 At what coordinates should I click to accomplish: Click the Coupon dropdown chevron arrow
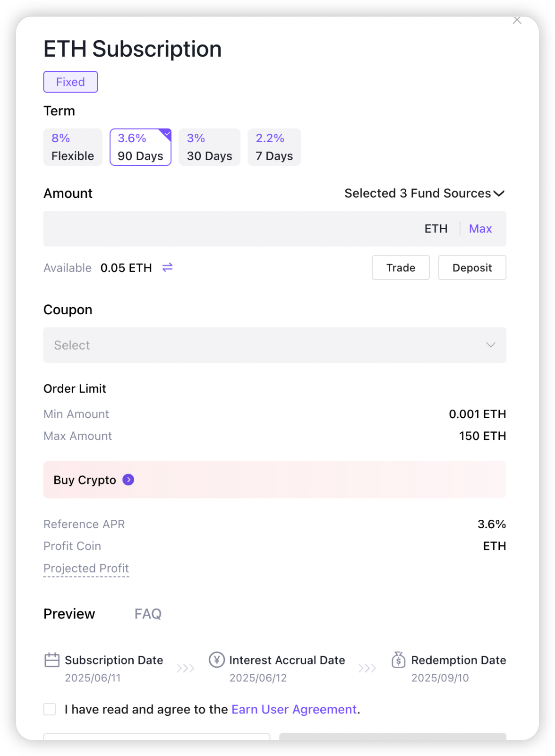pos(491,345)
